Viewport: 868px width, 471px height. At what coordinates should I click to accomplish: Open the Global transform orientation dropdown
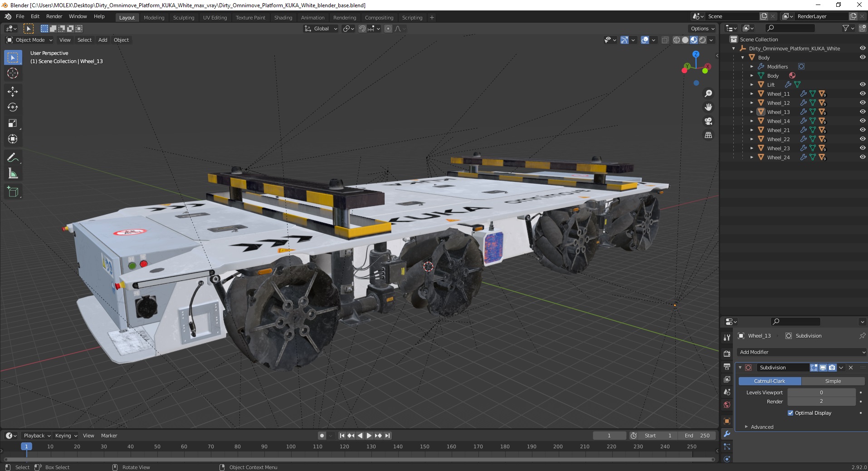321,29
